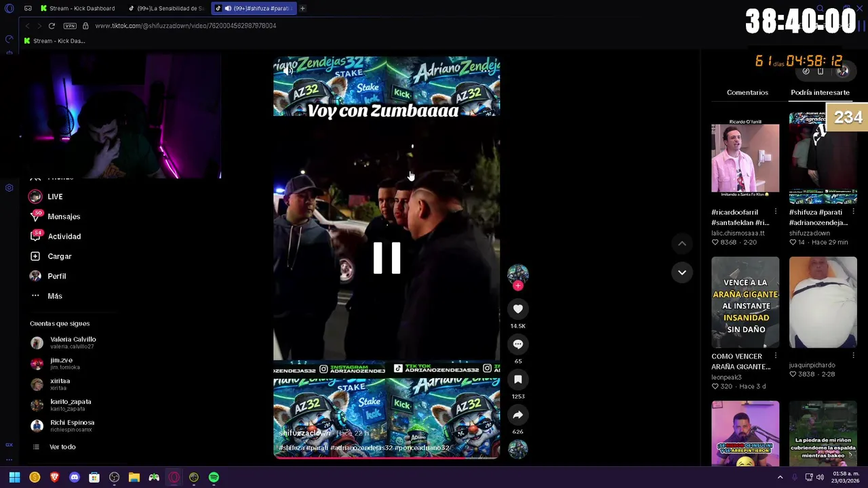The width and height of the screenshot is (868, 488).
Task: Switch to Stream - Kick Dashboard browser tab
Action: [77, 8]
